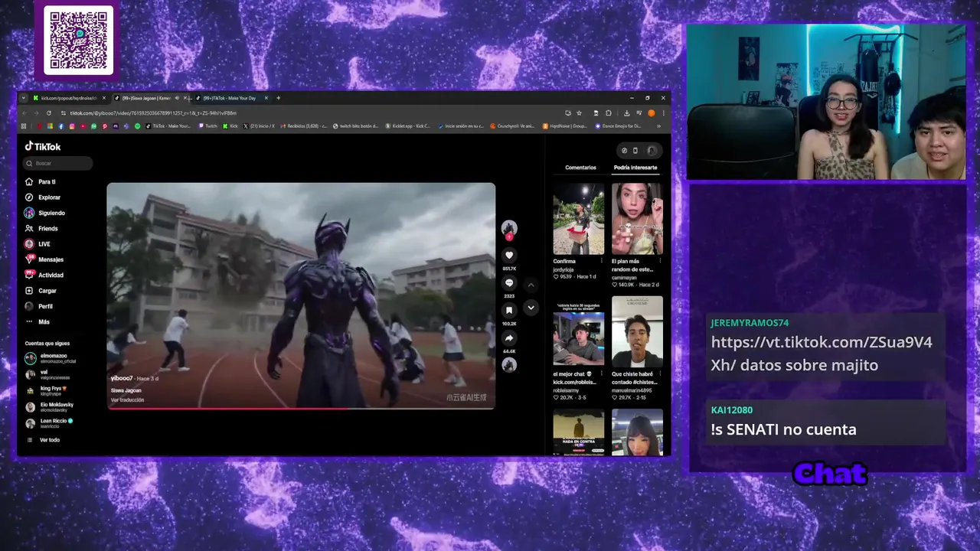Open browser downloads icon
Viewport: 980px width, 551px height.
626,113
